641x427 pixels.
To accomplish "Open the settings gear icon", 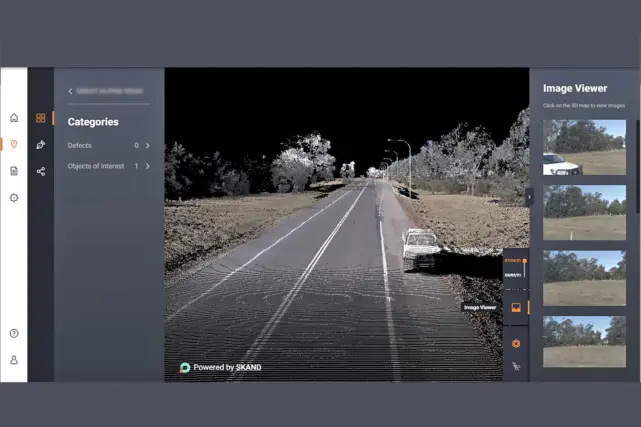I will click(x=14, y=198).
